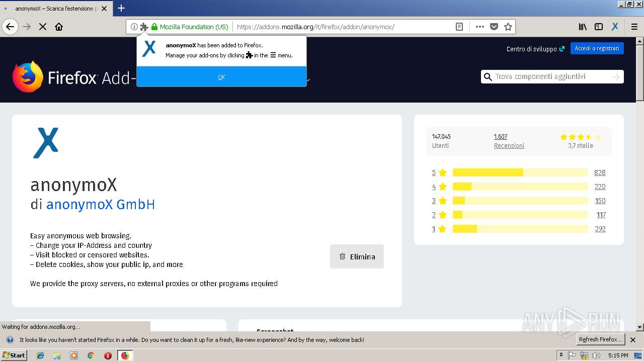Open a new tab with the plus button
The image size is (644, 362).
pyautogui.click(x=121, y=8)
